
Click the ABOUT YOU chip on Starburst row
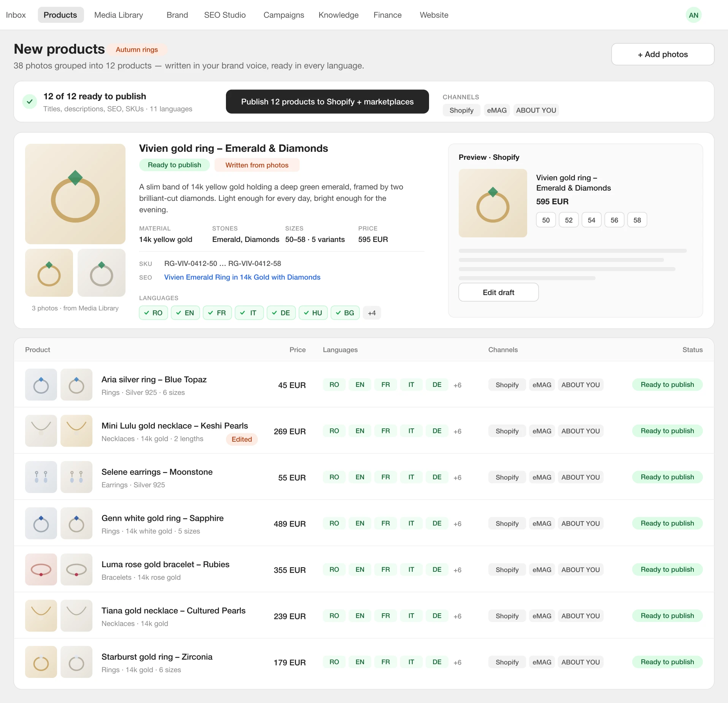[x=580, y=662]
